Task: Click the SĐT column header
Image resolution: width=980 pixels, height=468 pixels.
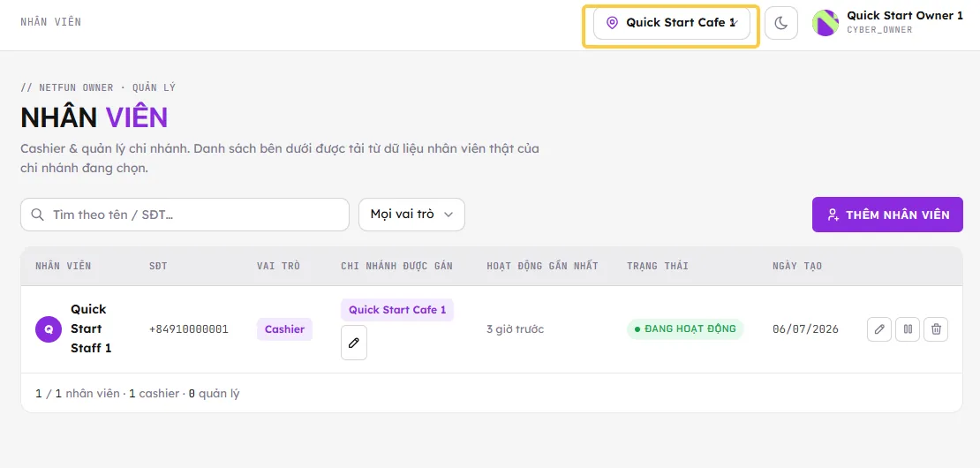Action: click(158, 266)
